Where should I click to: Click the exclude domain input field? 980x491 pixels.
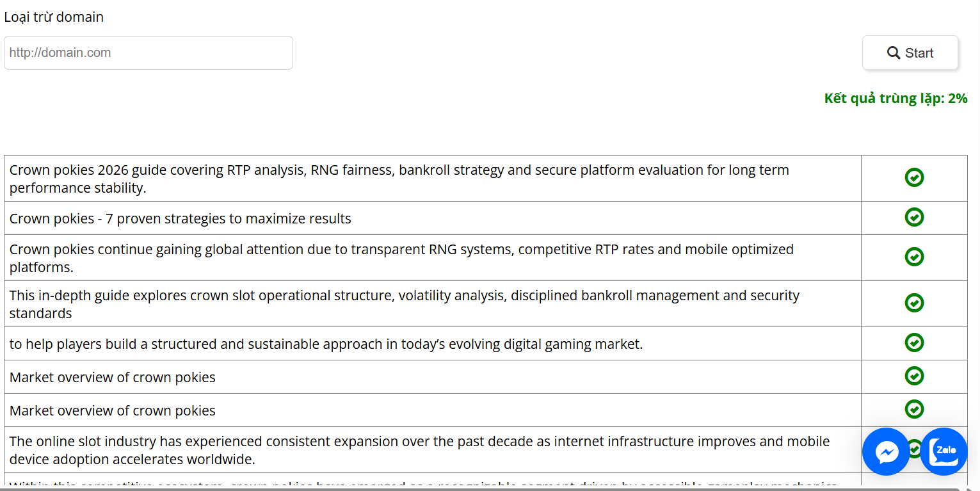pyautogui.click(x=149, y=52)
